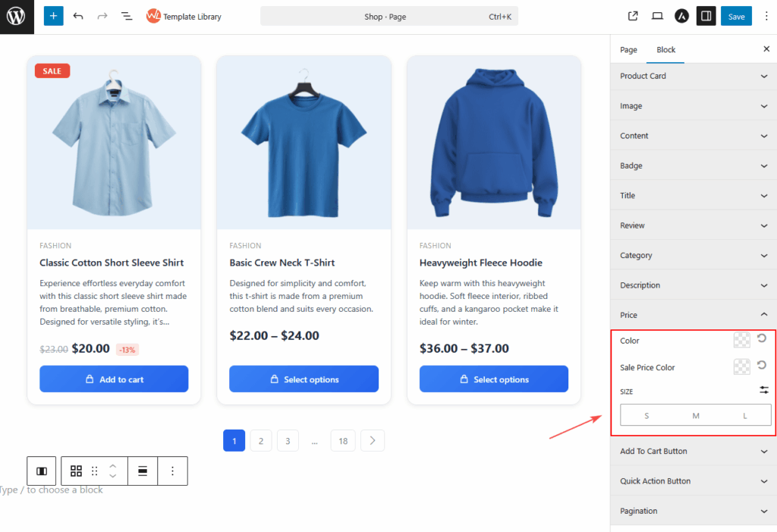Viewport: 777px width, 532px height.
Task: Select size M option
Action: 696,415
